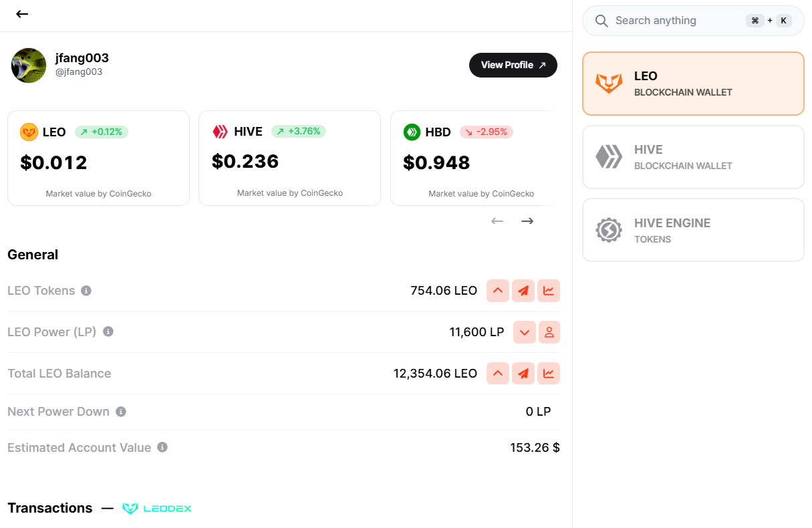Open info tooltip next to LEO Power (LP)

pos(108,332)
